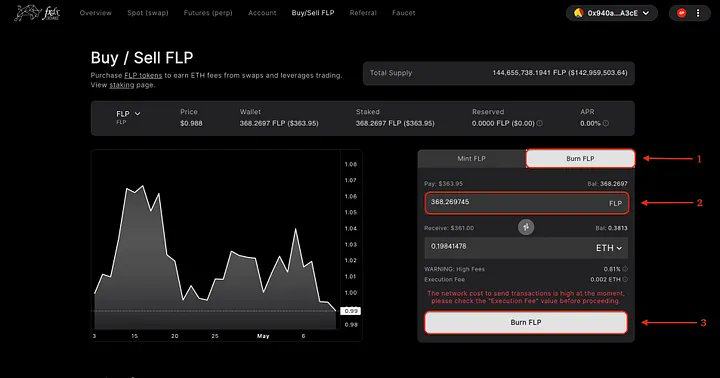720x378 pixels.
Task: Switch to the Burn FLP tab
Action: 580,158
